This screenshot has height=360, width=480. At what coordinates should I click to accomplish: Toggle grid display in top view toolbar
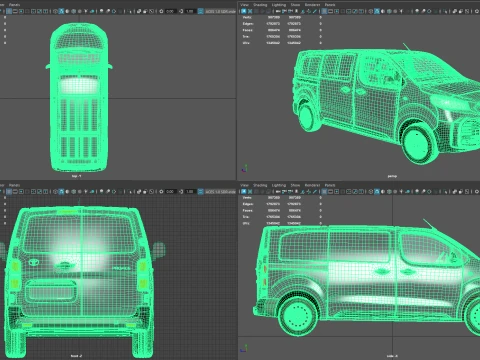point(9,11)
